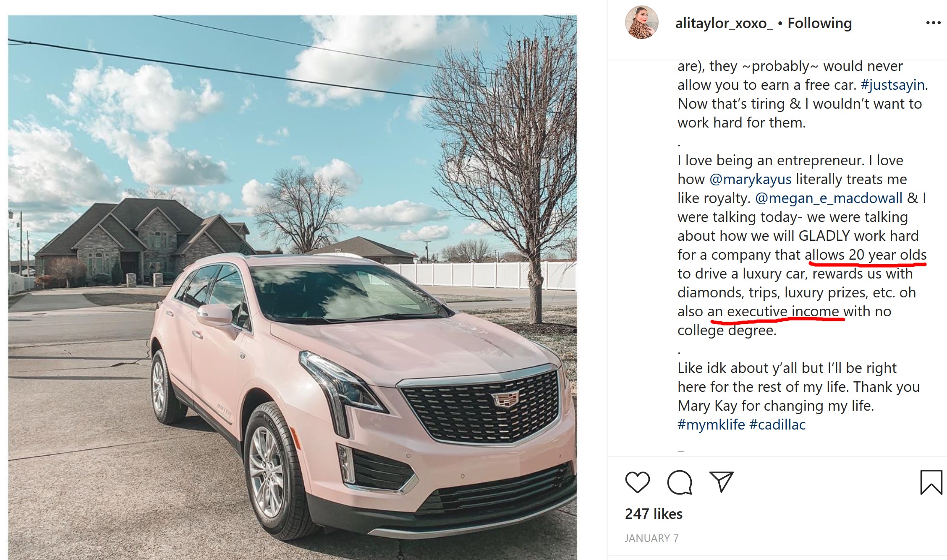Click the pink Cadillac photo
Image resolution: width=947 pixels, height=560 pixels.
coord(292,287)
